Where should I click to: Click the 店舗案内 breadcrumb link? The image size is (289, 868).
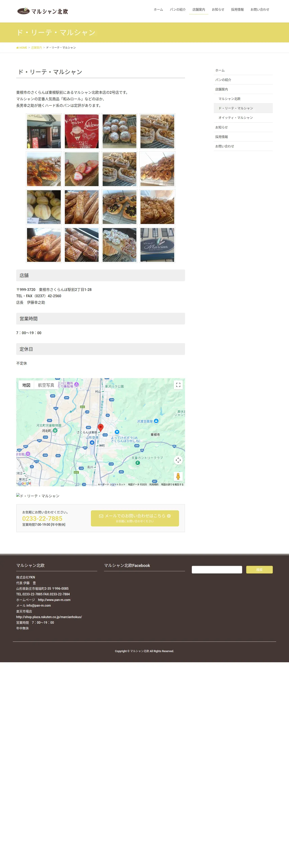tap(36, 48)
